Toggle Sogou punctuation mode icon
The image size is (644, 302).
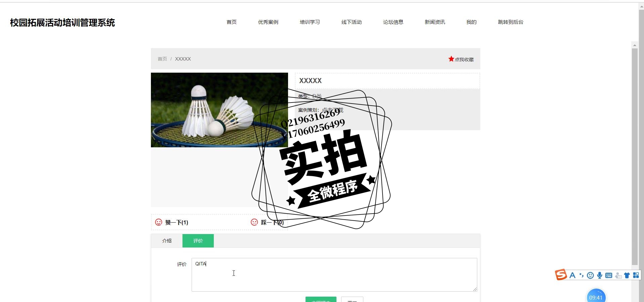point(581,275)
